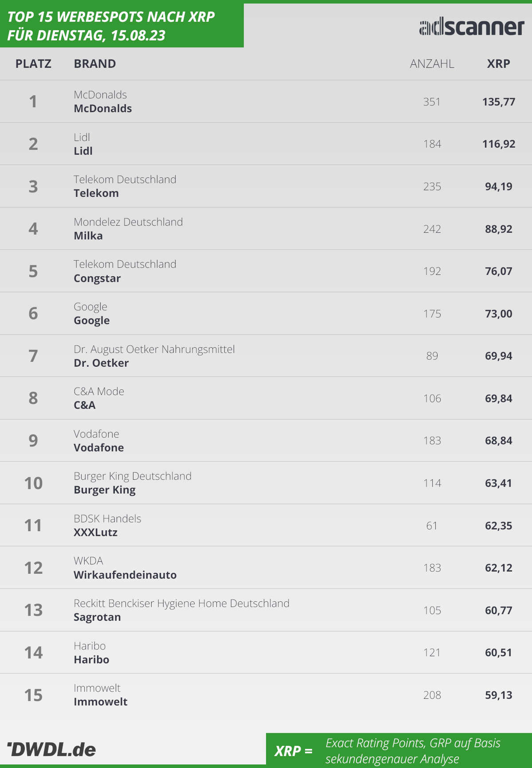Click the XRP value 135,77
Screen dimensions: 532x768
[x=498, y=102]
